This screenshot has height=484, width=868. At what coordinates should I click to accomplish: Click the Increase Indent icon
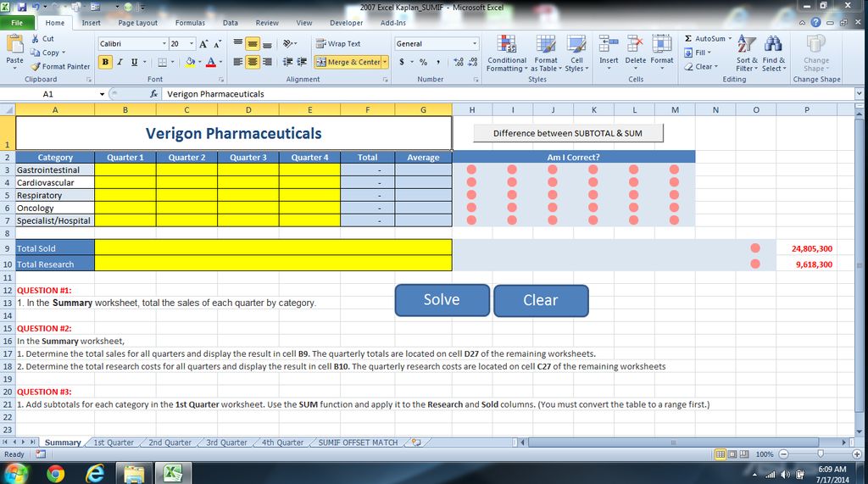click(302, 62)
